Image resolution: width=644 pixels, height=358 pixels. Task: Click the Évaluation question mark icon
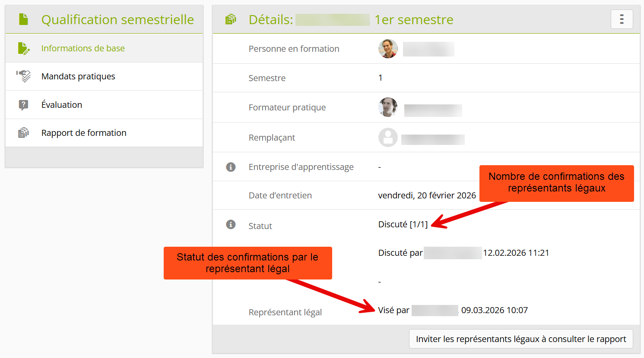click(24, 105)
